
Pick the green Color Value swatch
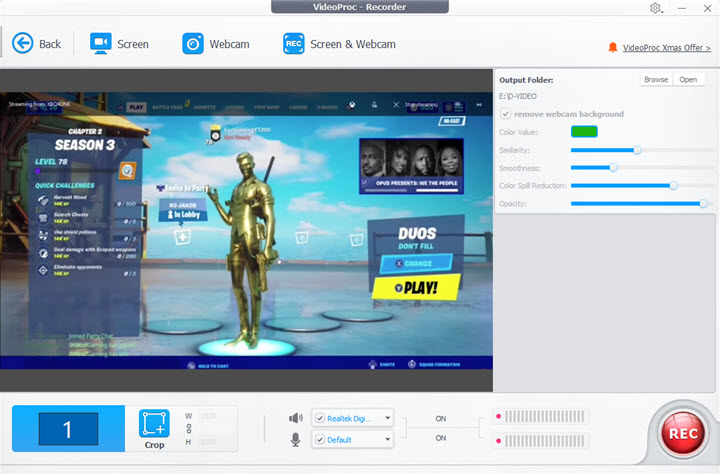tap(584, 132)
